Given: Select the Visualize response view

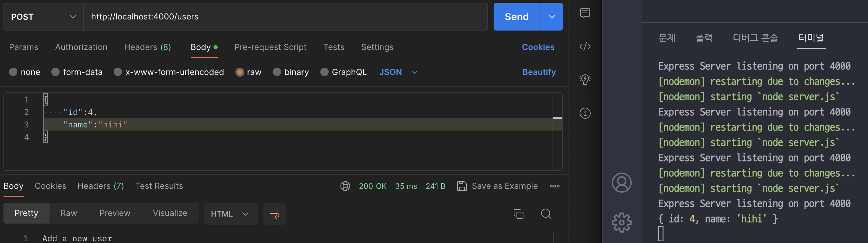Looking at the screenshot, I should [170, 213].
